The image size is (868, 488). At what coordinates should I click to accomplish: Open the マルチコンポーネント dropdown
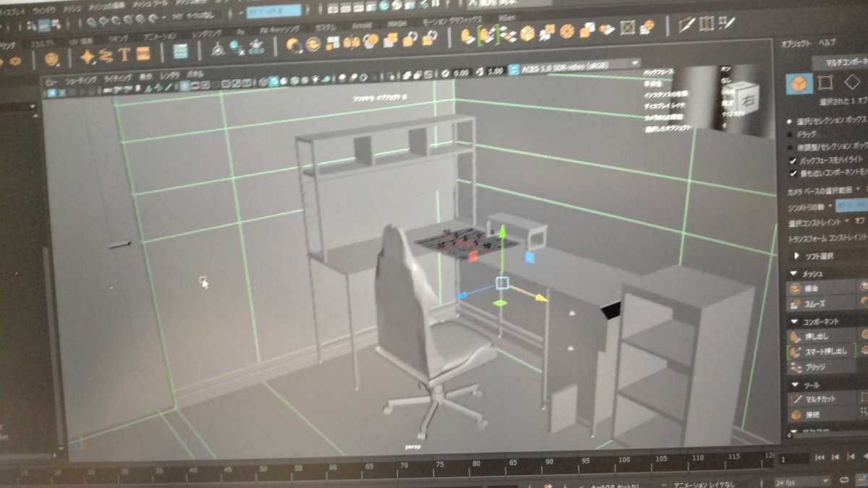point(841,61)
